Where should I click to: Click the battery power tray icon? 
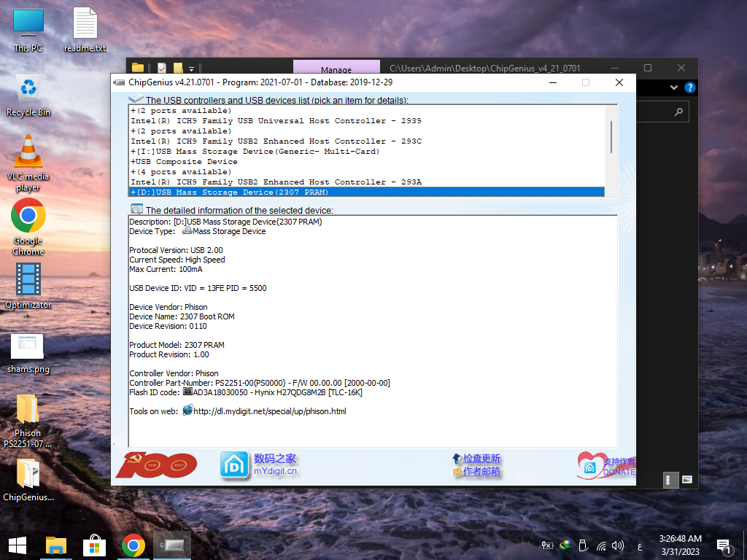point(547,545)
